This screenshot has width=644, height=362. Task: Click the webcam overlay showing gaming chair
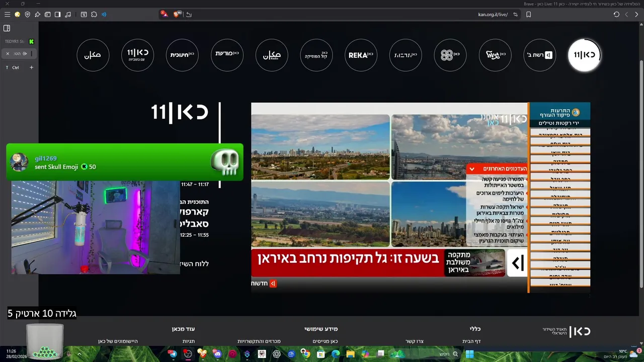click(x=96, y=227)
